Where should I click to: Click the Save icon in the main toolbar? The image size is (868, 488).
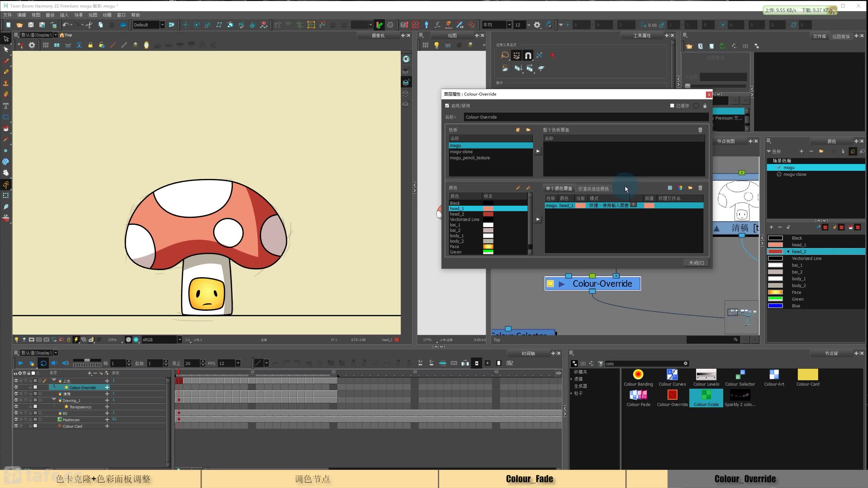(31, 25)
